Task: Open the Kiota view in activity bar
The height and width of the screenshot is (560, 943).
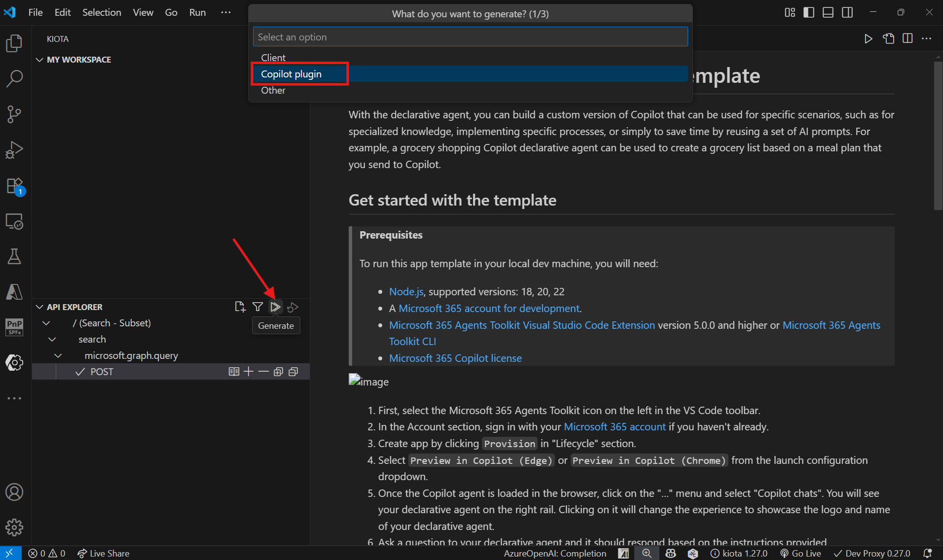Action: (14, 362)
